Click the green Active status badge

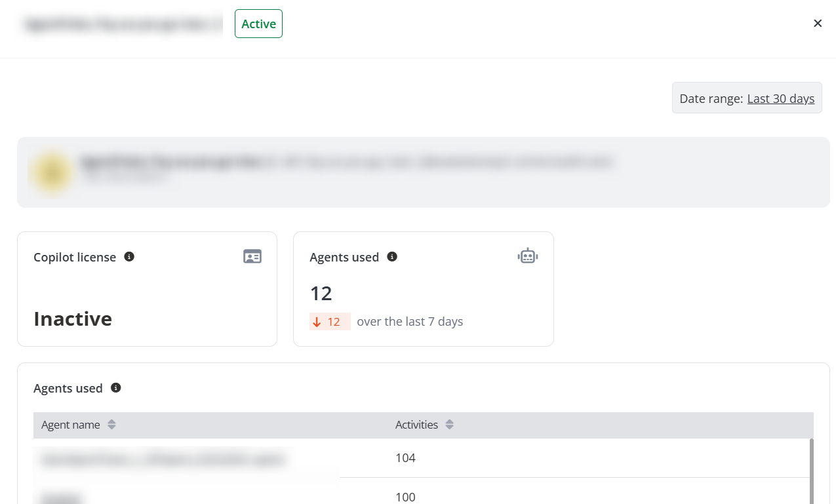tap(258, 24)
